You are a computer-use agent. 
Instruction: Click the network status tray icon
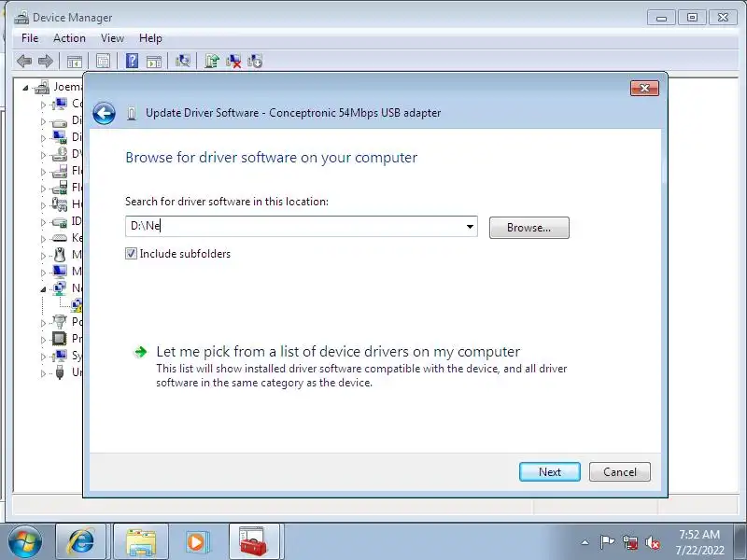coord(630,542)
